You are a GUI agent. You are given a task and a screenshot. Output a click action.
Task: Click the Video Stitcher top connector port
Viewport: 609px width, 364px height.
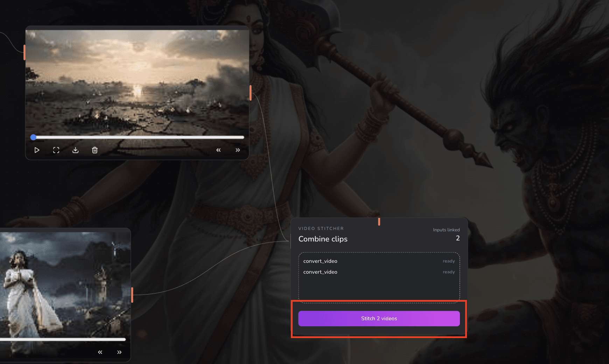coord(379,222)
